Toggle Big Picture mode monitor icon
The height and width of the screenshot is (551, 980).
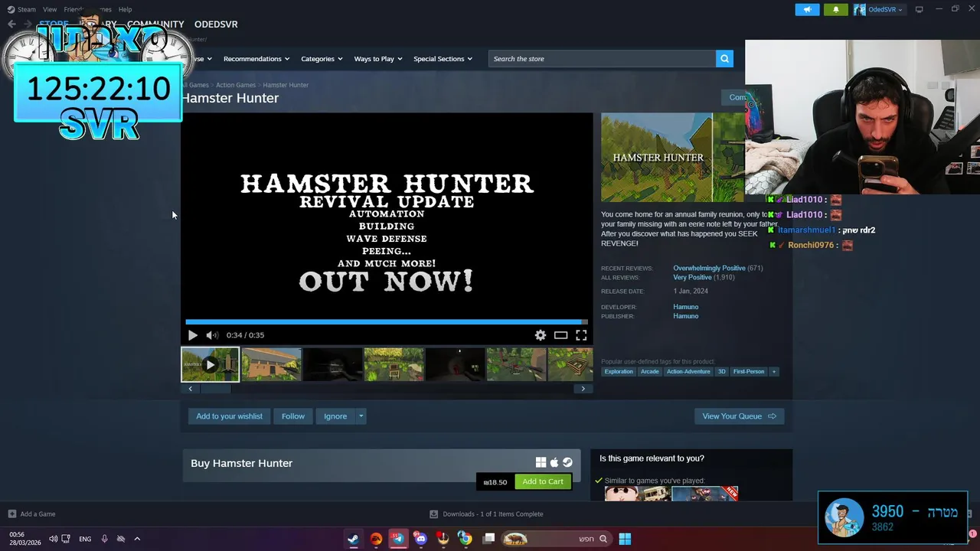[x=919, y=9]
